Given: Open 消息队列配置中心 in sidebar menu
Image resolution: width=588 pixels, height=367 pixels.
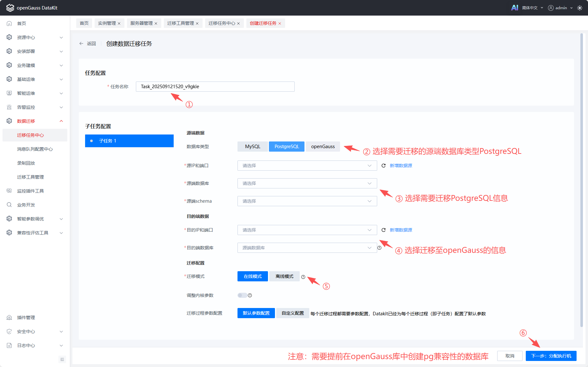Looking at the screenshot, I should [x=35, y=149].
